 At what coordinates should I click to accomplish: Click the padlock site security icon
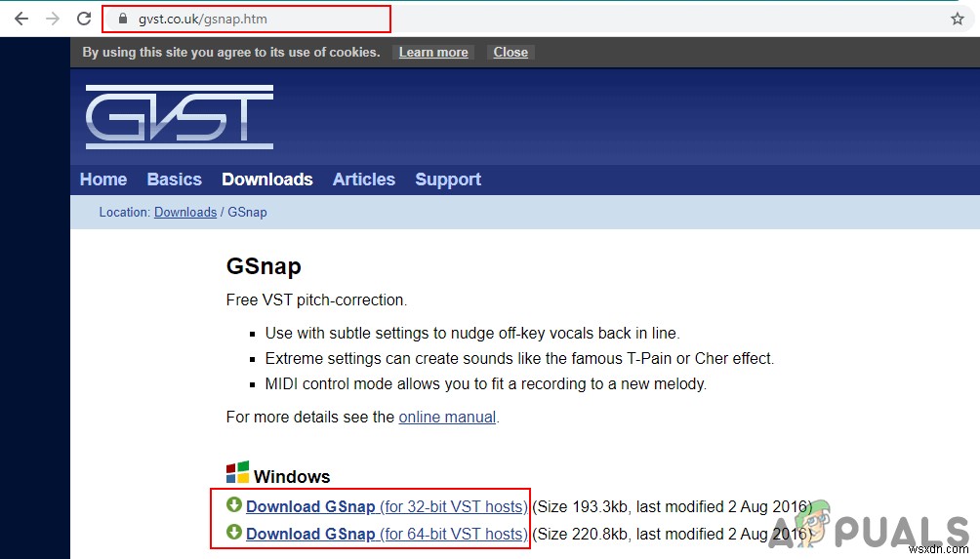[123, 19]
